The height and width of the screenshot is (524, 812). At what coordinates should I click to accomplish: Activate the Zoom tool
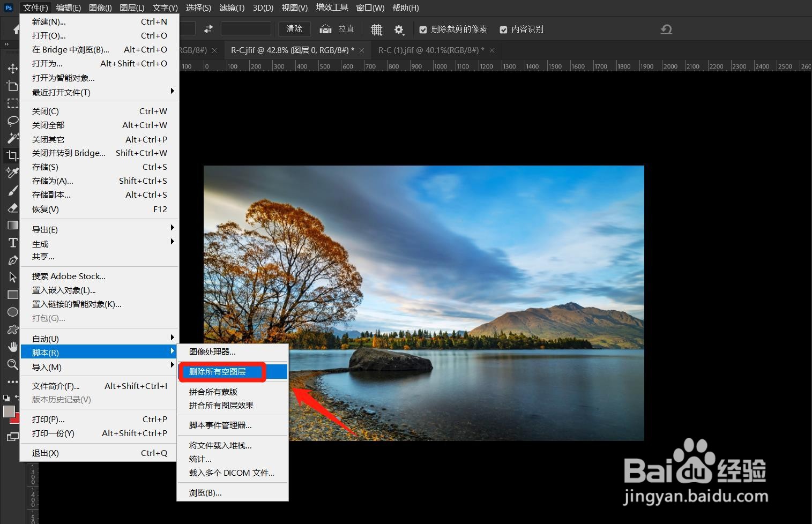click(x=12, y=364)
